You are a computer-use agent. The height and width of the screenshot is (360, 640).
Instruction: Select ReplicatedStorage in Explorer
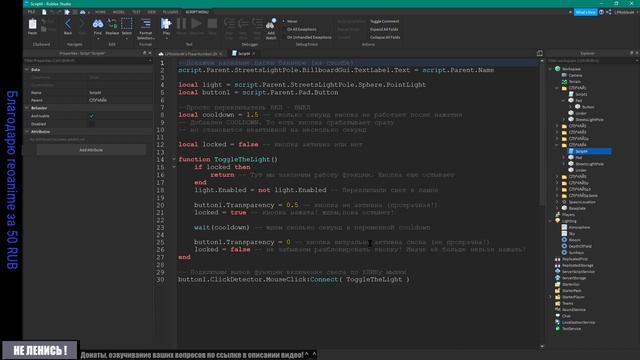[577, 265]
